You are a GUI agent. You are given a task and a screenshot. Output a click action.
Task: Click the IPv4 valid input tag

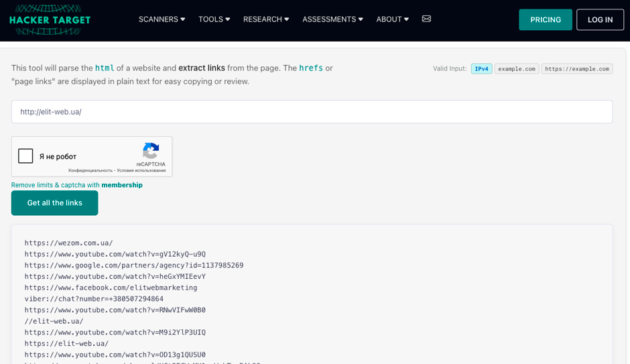[481, 68]
